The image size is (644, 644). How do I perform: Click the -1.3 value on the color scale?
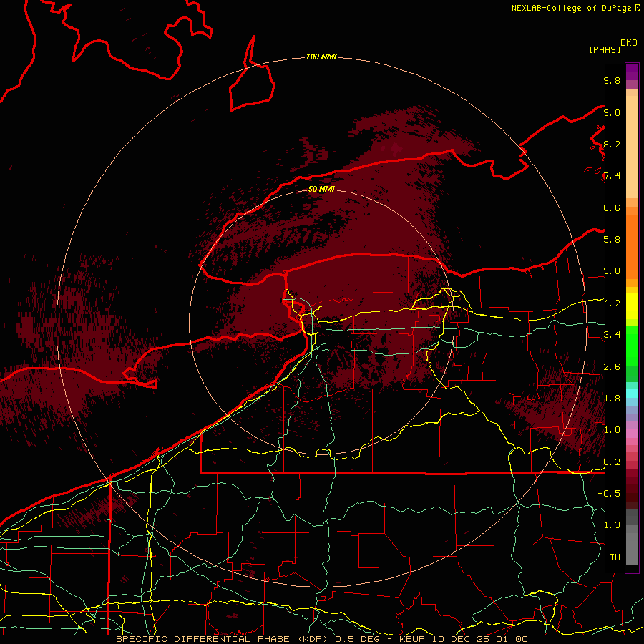pos(609,525)
